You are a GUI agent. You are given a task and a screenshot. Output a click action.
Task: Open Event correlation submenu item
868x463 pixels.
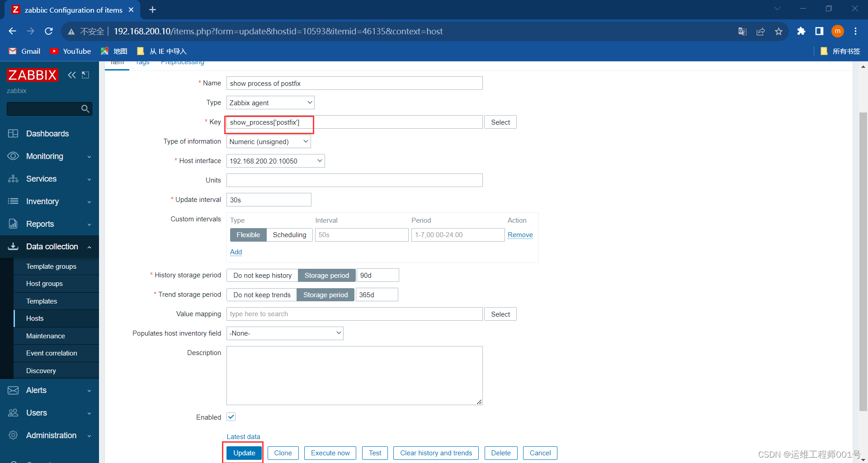(56, 353)
